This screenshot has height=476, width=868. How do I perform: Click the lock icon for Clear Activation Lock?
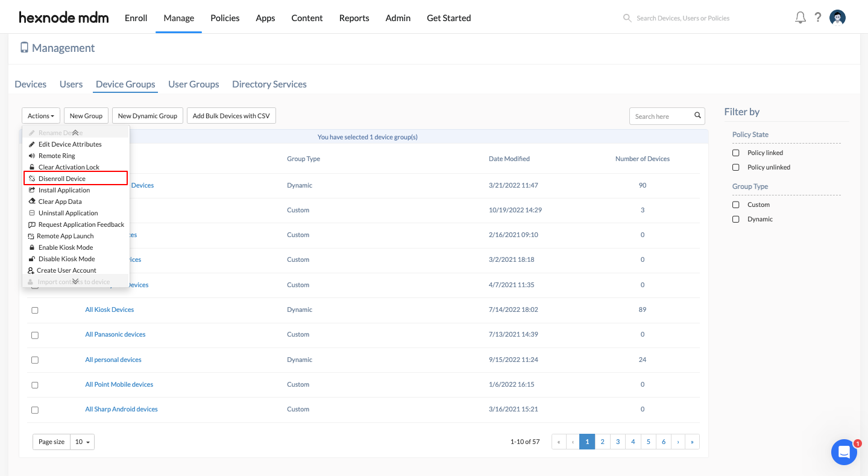(x=32, y=167)
